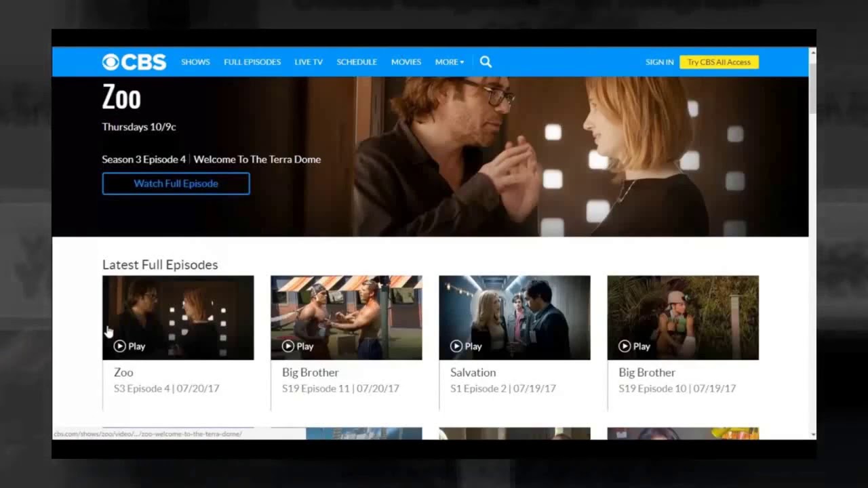Expand the More dropdown menu

tap(450, 62)
